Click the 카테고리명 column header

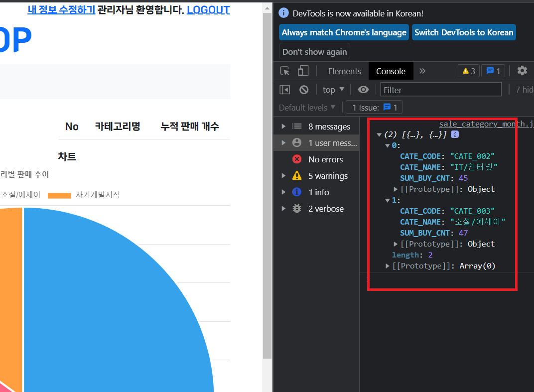118,127
